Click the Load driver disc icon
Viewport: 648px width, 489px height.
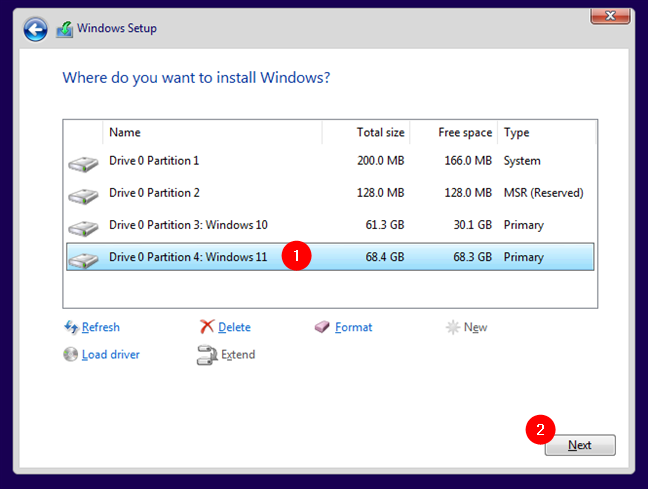point(71,354)
